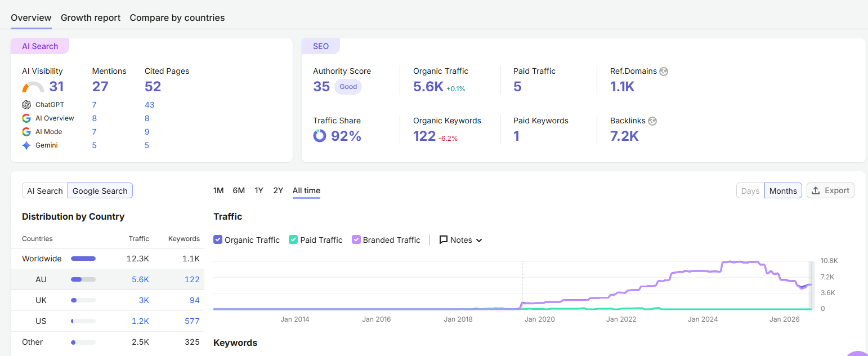Select the Worldwide country row

pyautogui.click(x=108, y=259)
